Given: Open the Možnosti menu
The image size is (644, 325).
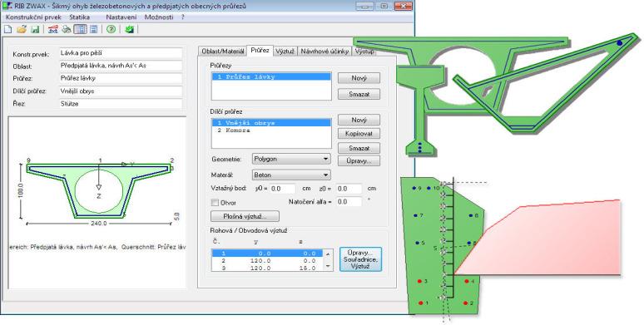Looking at the screenshot, I should (x=159, y=17).
